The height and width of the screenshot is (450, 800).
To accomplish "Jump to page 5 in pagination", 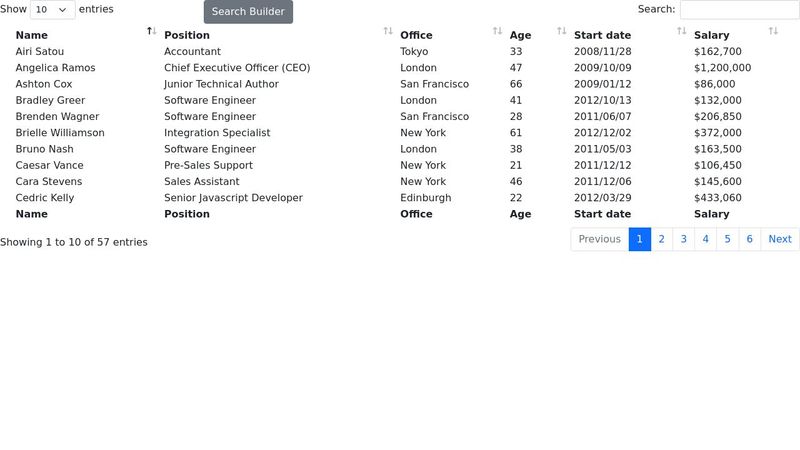I will (727, 239).
